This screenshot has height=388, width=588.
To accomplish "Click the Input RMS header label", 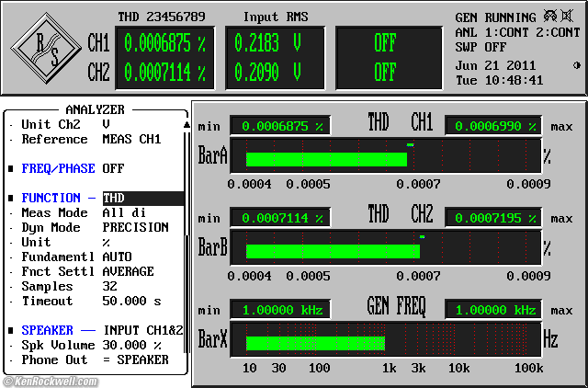I will [276, 17].
